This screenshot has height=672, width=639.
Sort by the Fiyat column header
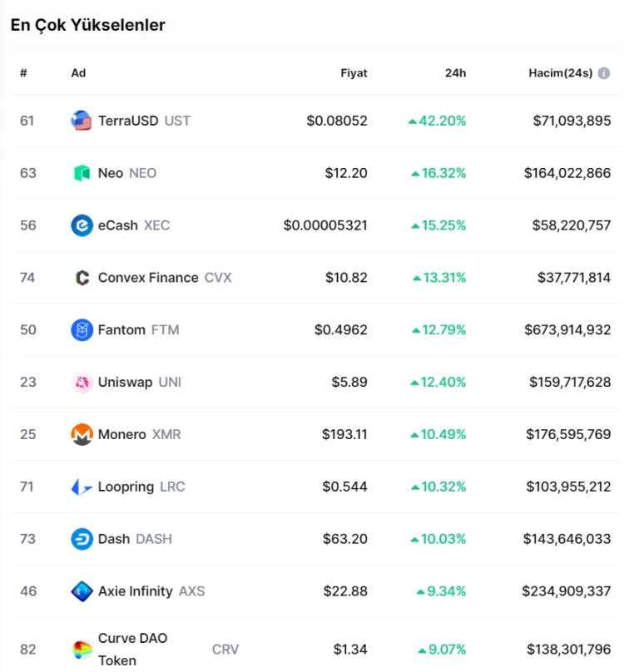click(x=354, y=73)
